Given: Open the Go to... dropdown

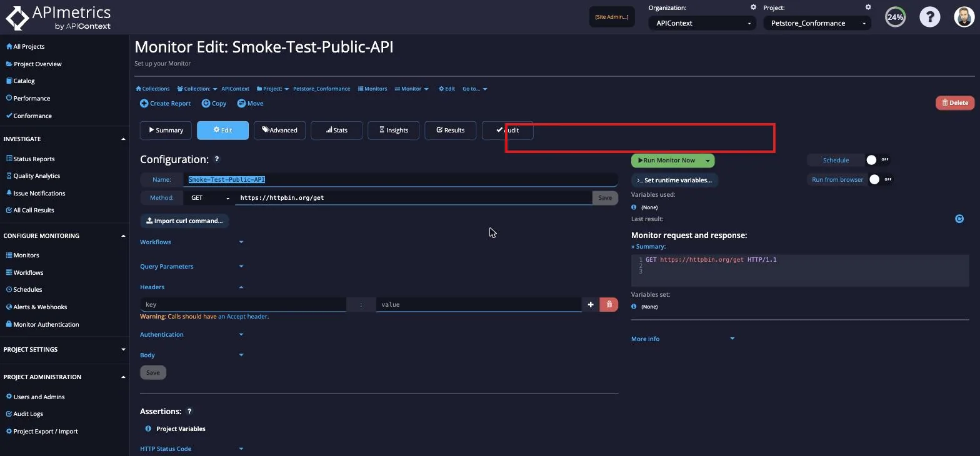Looking at the screenshot, I should pyautogui.click(x=475, y=89).
